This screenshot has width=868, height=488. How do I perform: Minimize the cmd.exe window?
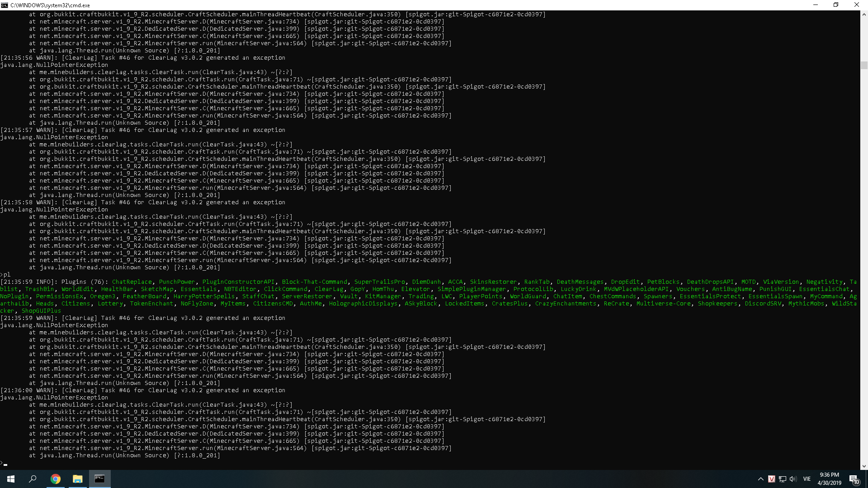[816, 5]
